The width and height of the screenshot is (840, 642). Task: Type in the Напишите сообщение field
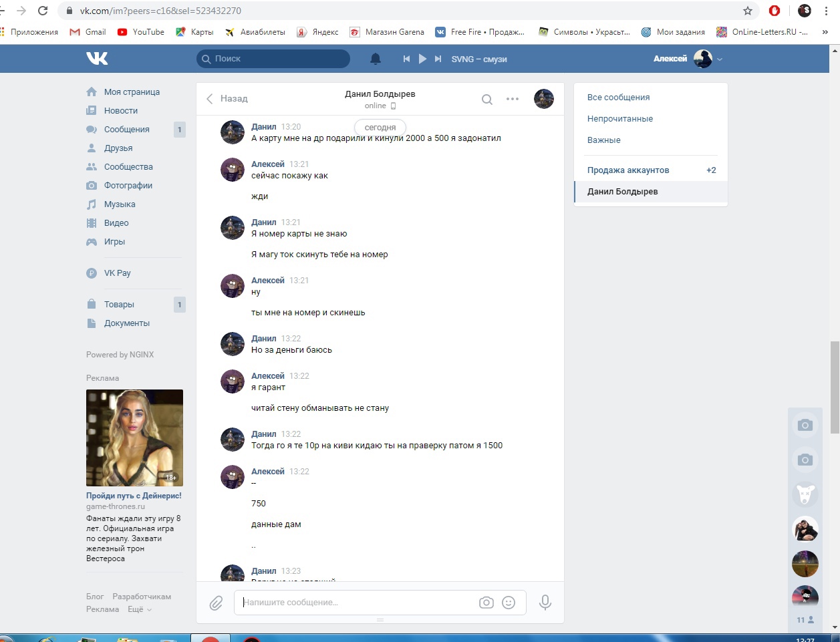[358, 603]
